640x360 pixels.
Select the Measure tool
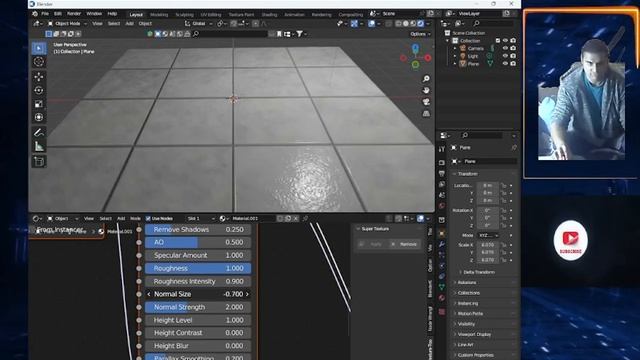point(39,146)
